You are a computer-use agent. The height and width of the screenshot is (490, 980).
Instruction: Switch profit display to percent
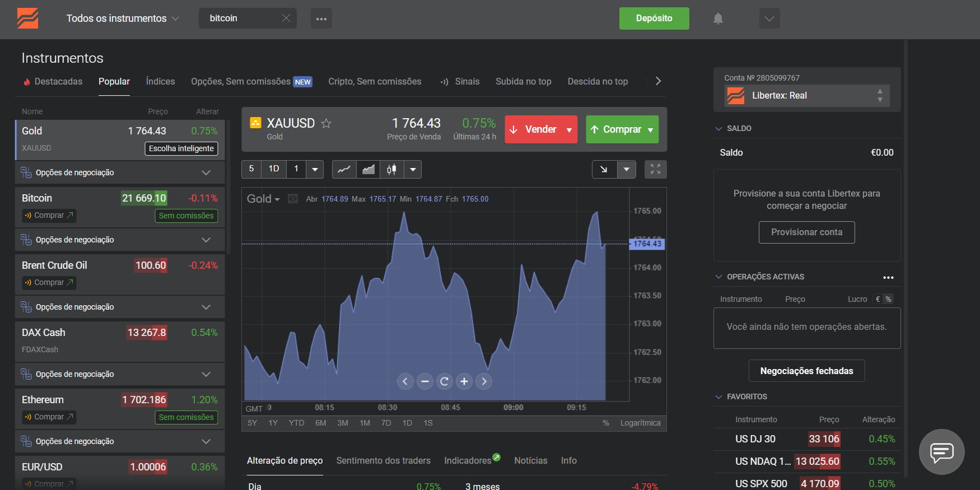pyautogui.click(x=888, y=299)
